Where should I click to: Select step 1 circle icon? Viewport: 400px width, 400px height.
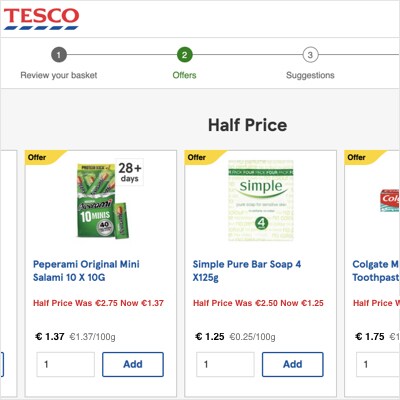(59, 55)
